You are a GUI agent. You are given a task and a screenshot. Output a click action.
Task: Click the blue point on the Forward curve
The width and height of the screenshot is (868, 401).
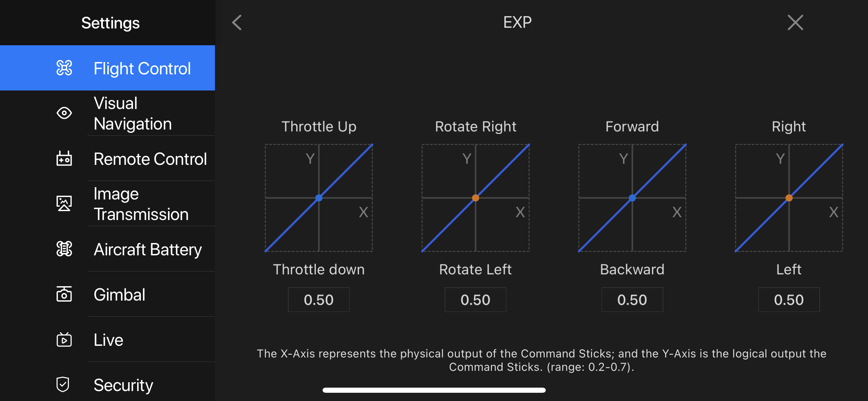click(632, 198)
